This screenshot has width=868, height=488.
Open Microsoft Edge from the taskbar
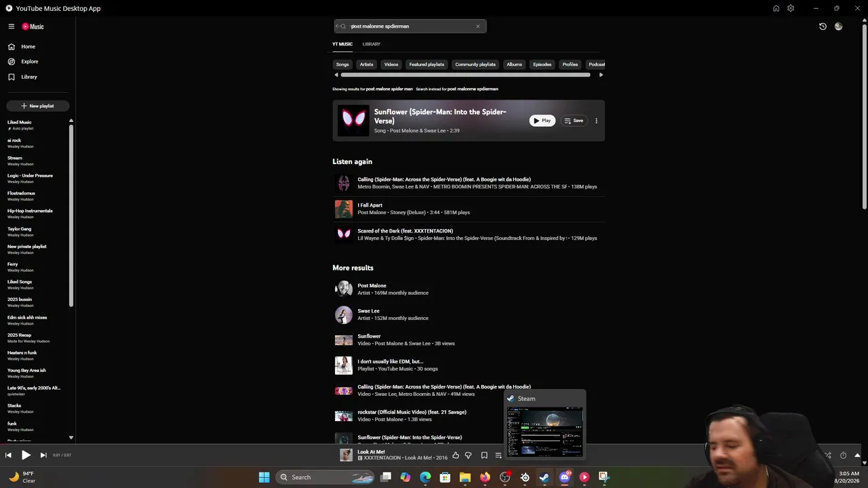[x=425, y=477]
